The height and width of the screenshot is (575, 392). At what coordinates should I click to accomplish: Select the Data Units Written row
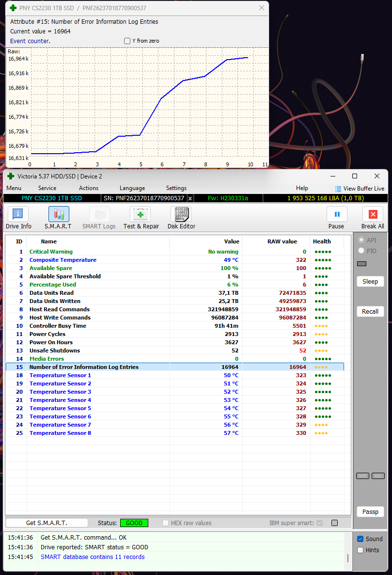175,301
